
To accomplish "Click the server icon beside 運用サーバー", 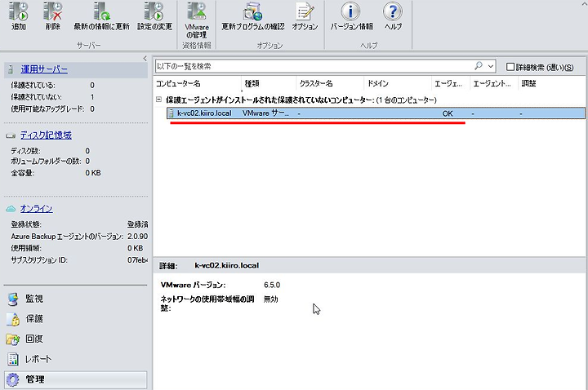I will point(11,69).
